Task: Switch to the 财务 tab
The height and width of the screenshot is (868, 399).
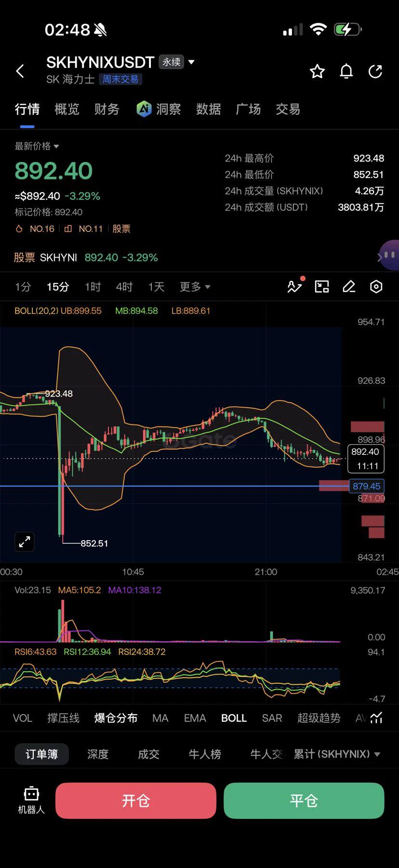Action: [x=107, y=109]
